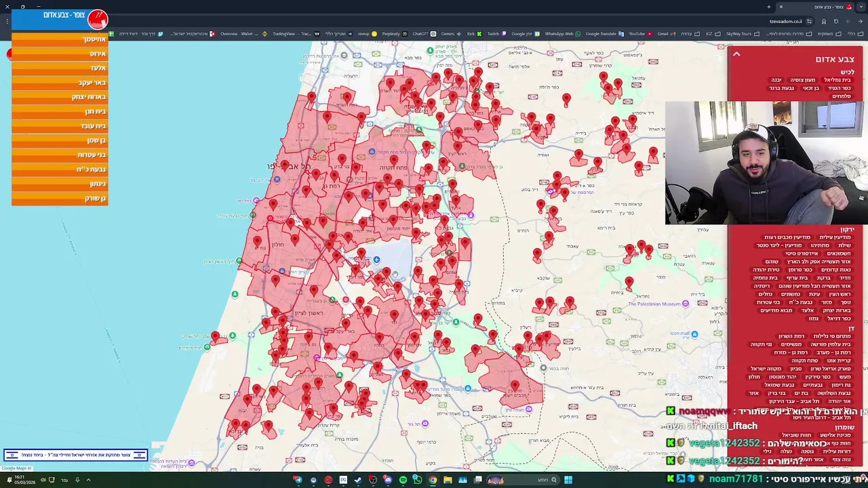Screen dimensions: 868x488
Task: Select בן שמן in the orange list
Action: click(60, 140)
